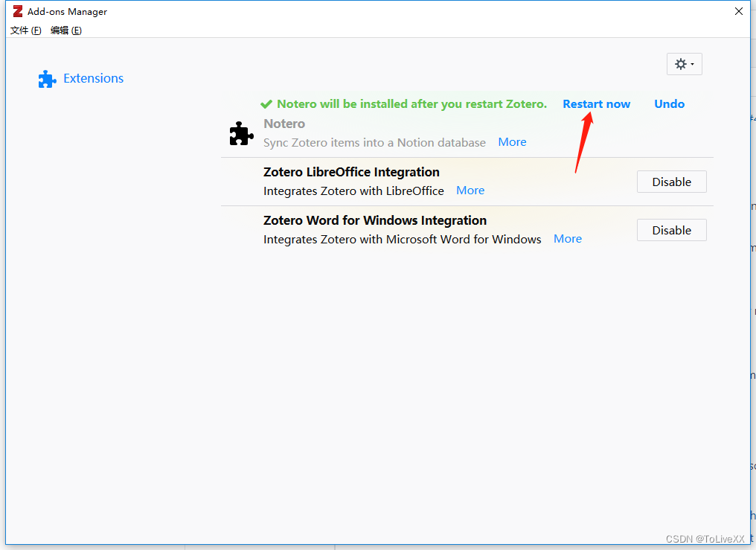The height and width of the screenshot is (550, 756).
Task: Select the Zotero Word for Windows Integration title
Action: click(375, 220)
